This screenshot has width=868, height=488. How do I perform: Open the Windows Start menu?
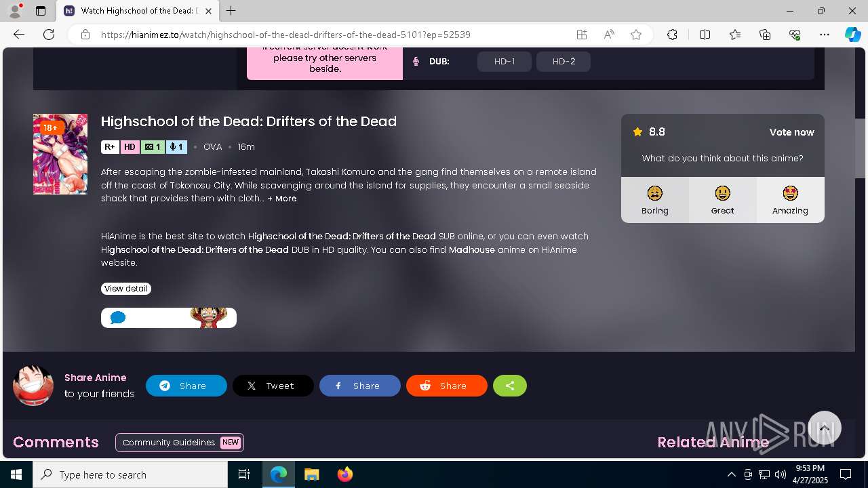click(x=16, y=474)
